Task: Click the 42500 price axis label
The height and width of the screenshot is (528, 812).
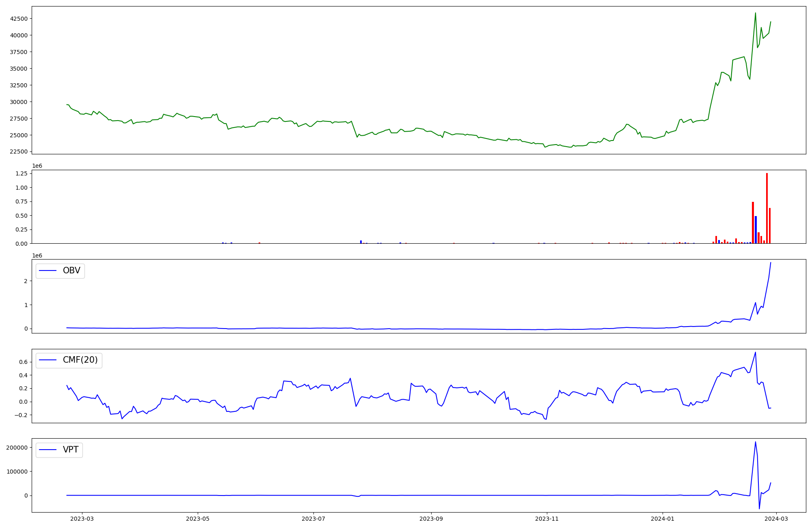Action: [19, 19]
